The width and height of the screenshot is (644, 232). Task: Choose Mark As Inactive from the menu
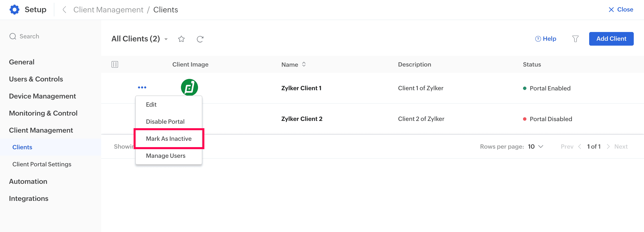(169, 139)
